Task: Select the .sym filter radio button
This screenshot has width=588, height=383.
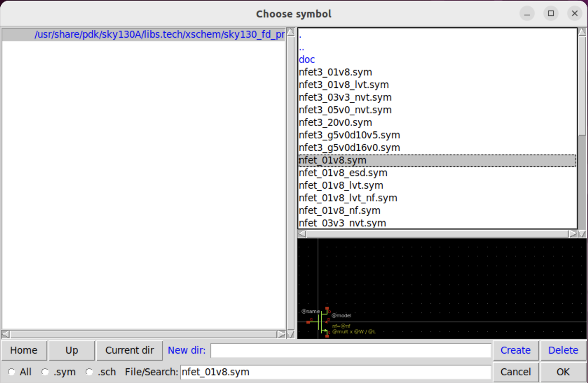Action: pos(45,372)
